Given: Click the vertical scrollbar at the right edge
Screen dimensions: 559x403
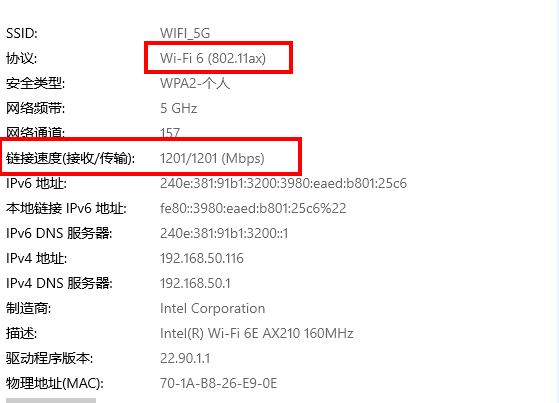Looking at the screenshot, I should [557, 202].
